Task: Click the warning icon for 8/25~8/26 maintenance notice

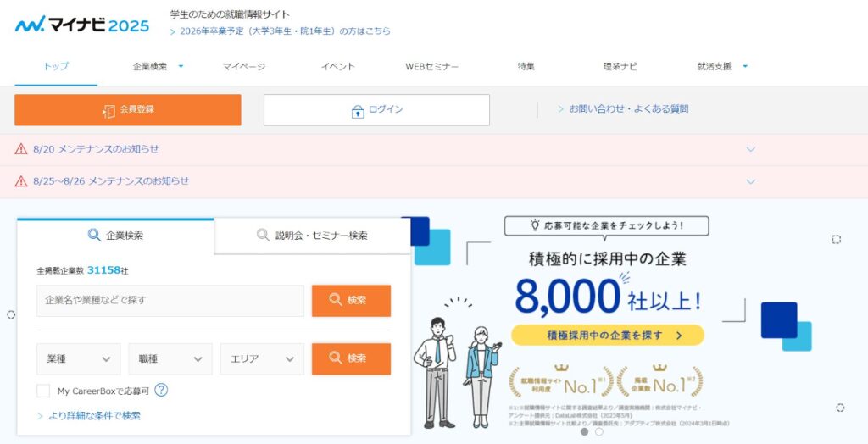Action: pos(21,181)
